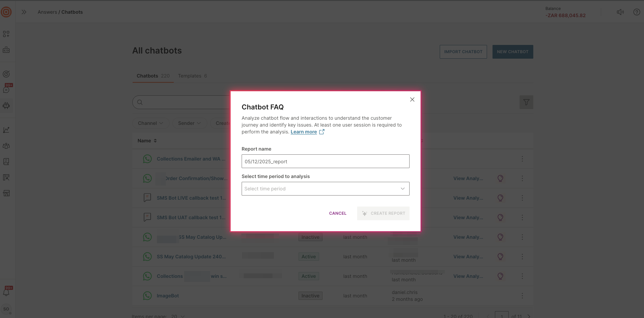The height and width of the screenshot is (318, 644).
Task: Click lightbulb insights icon for Order Confirmation row
Action: (500, 178)
